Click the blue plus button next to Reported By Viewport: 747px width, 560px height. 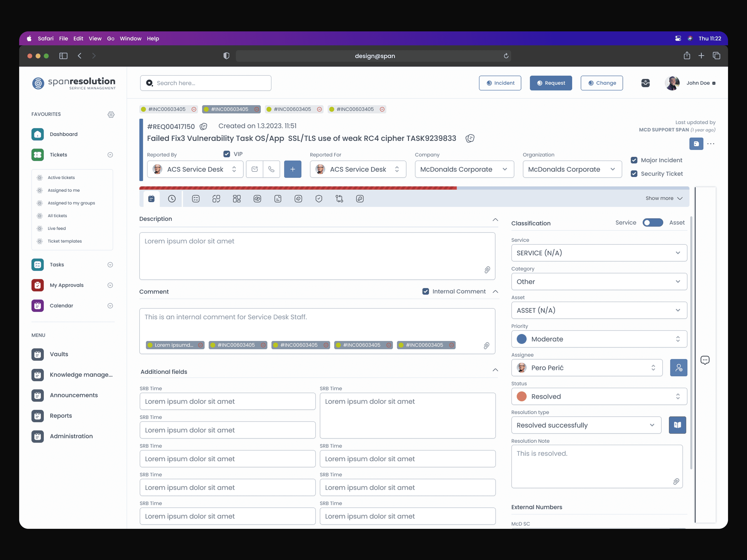coord(292,169)
